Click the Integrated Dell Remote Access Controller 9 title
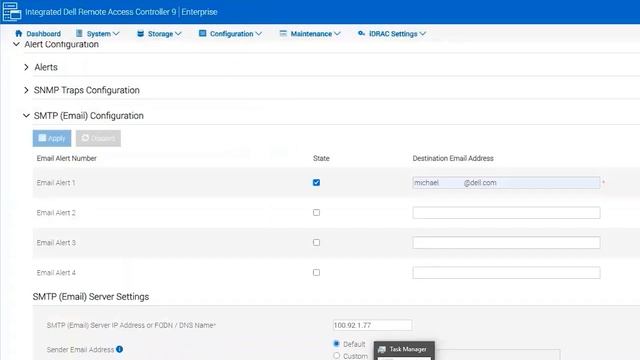The height and width of the screenshot is (360, 640). coord(100,12)
